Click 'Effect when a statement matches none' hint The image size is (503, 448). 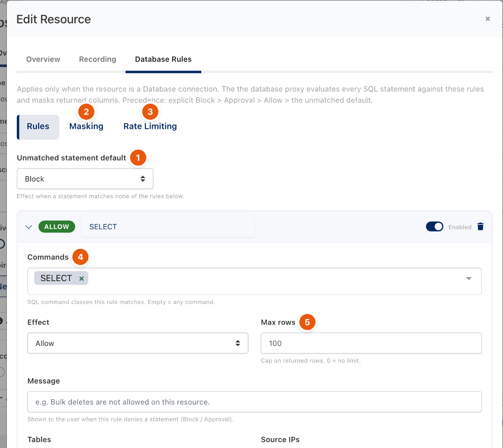[100, 196]
